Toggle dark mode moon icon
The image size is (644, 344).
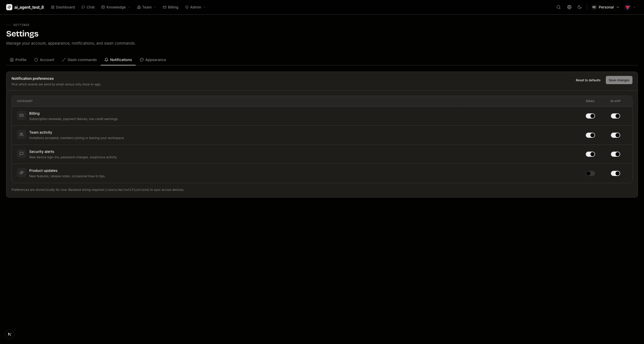(579, 7)
